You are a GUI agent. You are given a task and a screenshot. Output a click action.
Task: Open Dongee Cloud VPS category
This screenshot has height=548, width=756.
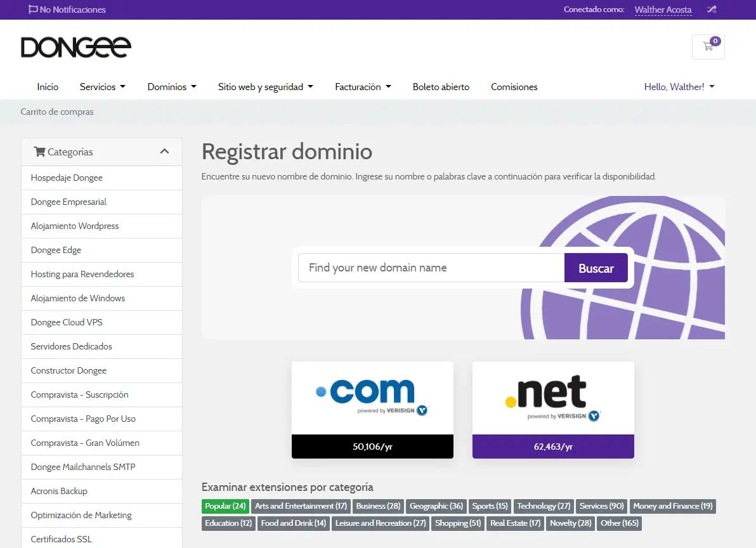101,322
